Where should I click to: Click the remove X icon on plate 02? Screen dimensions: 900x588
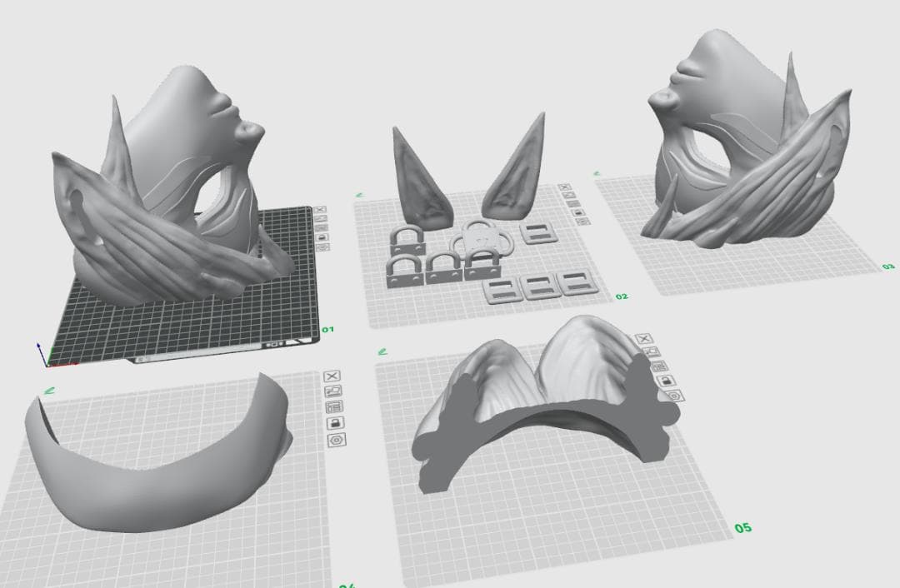pos(564,188)
